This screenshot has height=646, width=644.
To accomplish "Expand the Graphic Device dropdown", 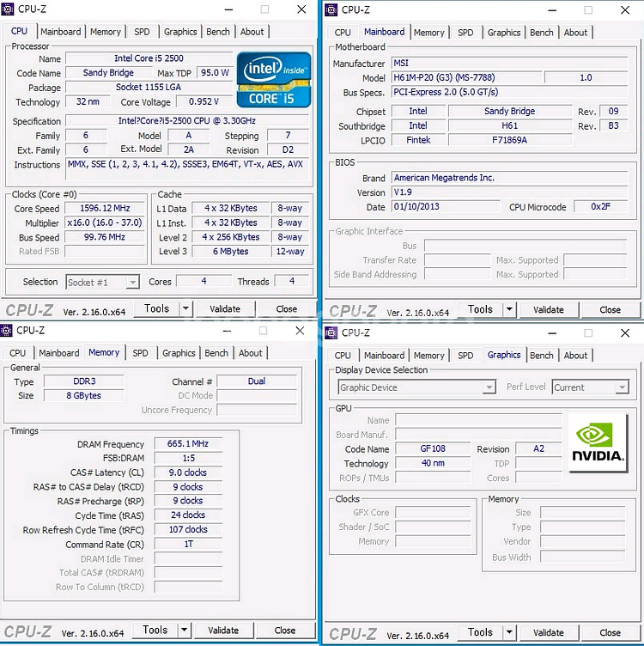I will [488, 387].
